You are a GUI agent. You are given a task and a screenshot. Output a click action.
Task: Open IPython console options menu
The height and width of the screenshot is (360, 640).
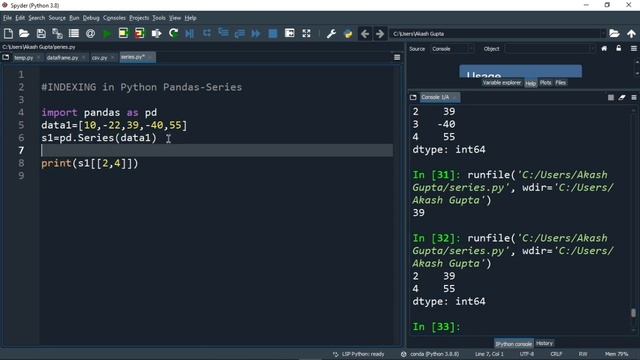633,97
